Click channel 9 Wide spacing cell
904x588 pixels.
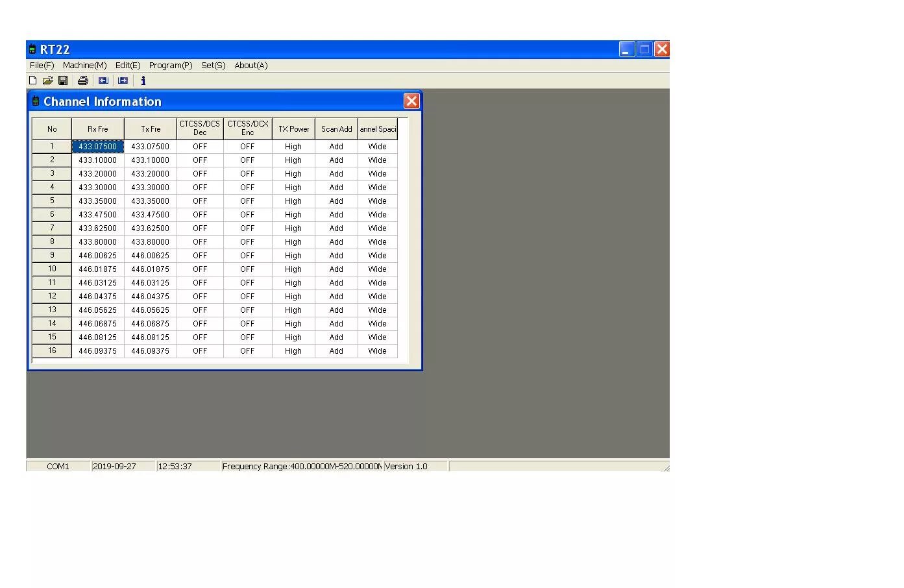[x=378, y=256]
